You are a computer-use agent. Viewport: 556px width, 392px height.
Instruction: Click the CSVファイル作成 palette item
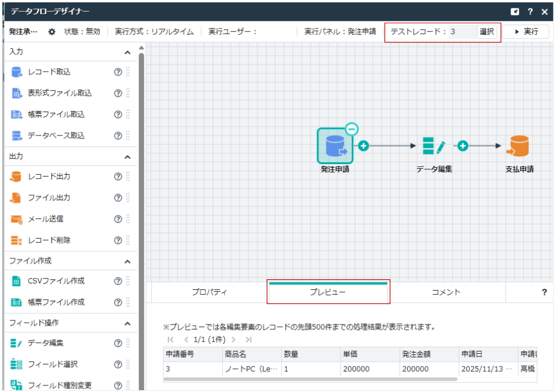tap(56, 280)
